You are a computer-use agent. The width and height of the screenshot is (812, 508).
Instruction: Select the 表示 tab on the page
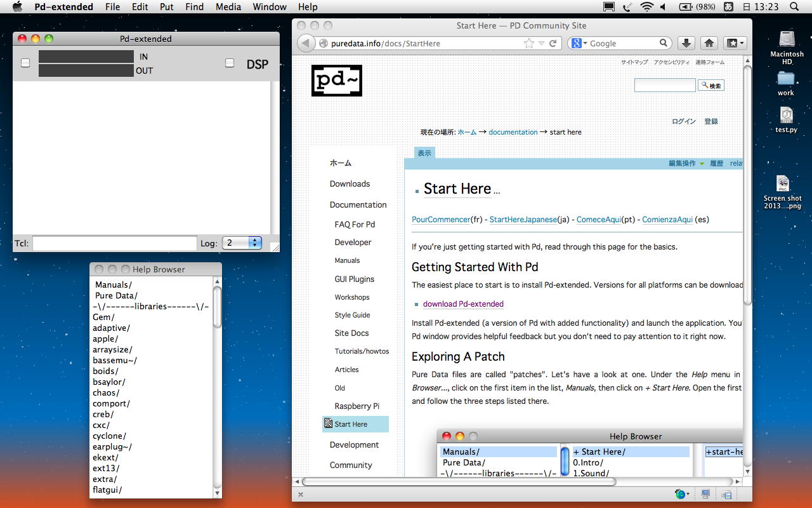[424, 153]
